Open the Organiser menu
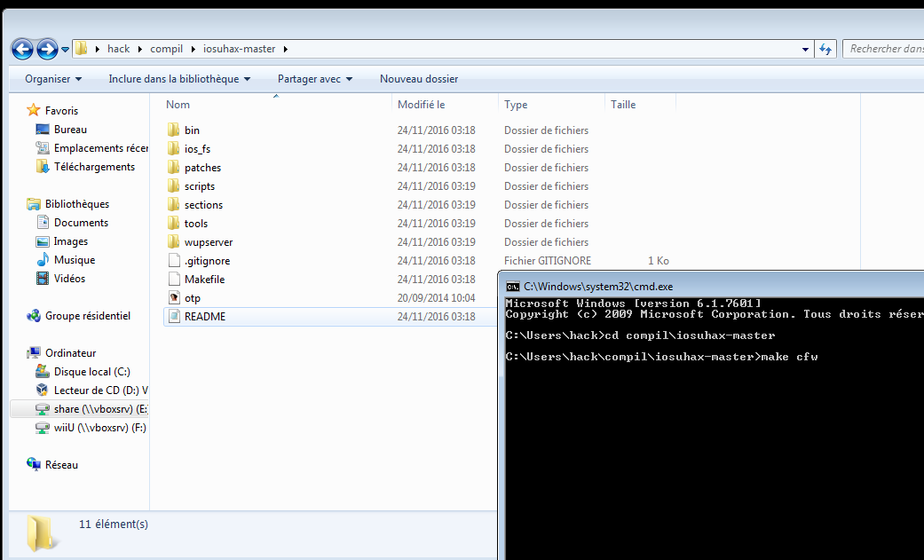The image size is (924, 560). tap(53, 79)
